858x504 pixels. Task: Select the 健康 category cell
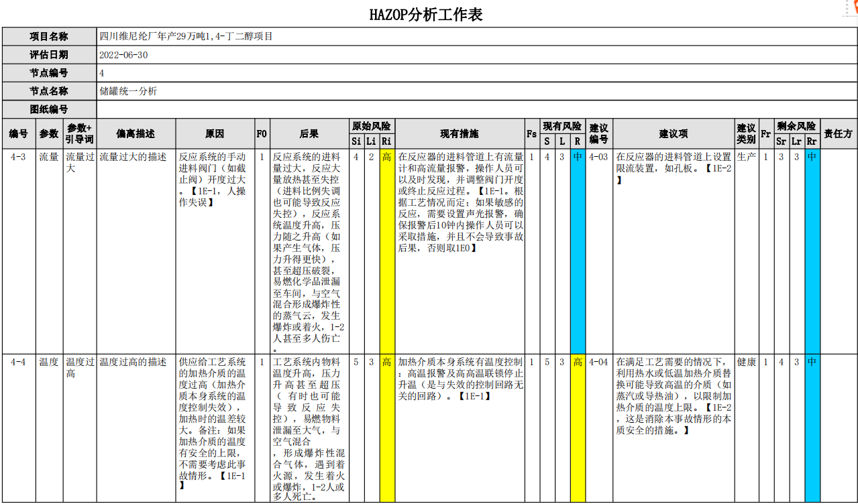point(747,428)
